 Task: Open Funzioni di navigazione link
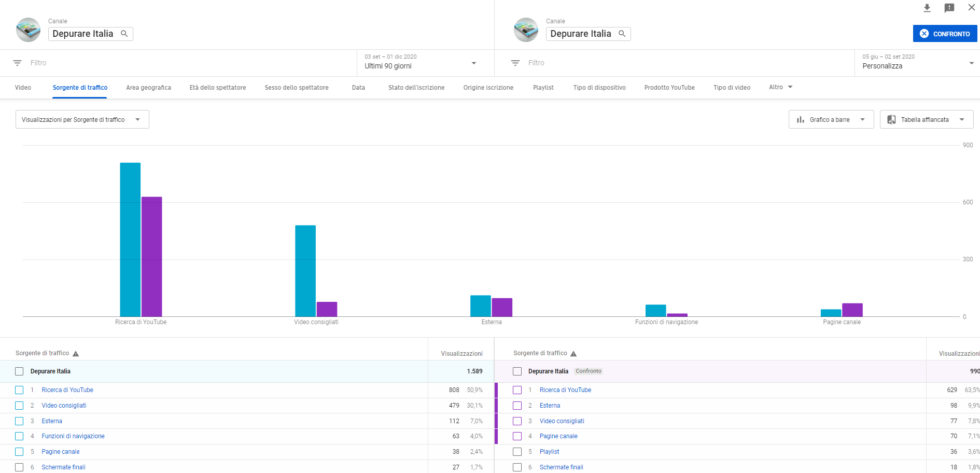(73, 436)
